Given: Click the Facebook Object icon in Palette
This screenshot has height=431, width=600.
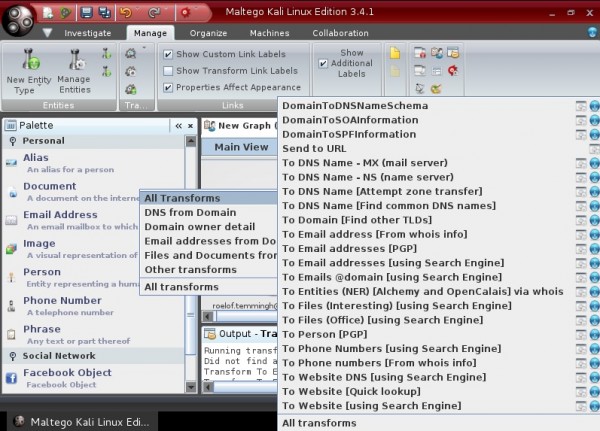Looking at the screenshot, I should pyautogui.click(x=11, y=378).
